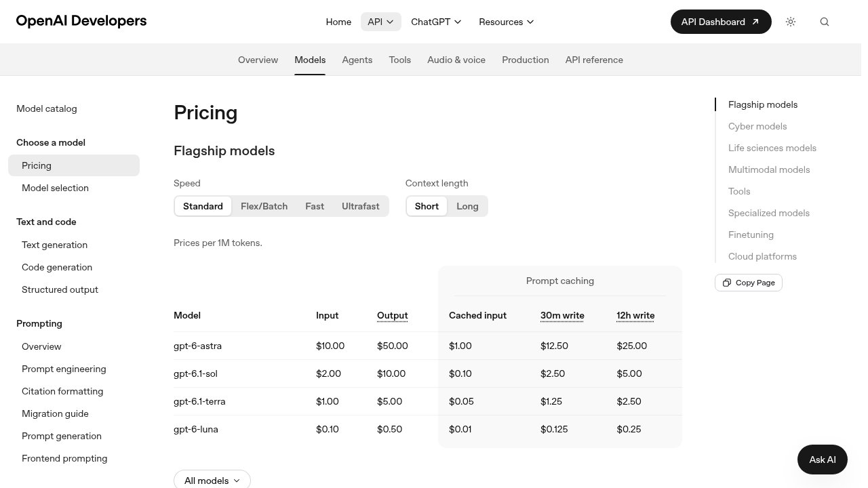Open the API reference tab
The height and width of the screenshot is (488, 868).
(594, 60)
